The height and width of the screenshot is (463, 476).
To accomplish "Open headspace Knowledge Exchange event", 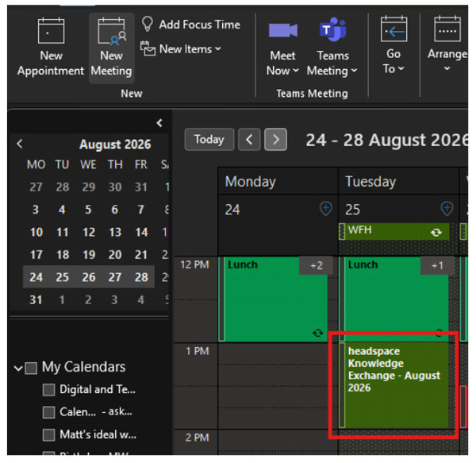I will click(x=393, y=385).
